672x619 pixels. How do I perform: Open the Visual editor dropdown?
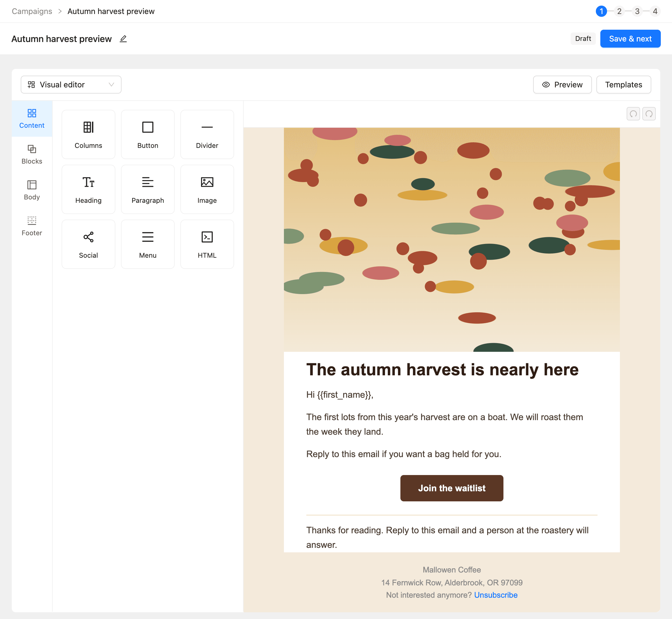tap(71, 85)
